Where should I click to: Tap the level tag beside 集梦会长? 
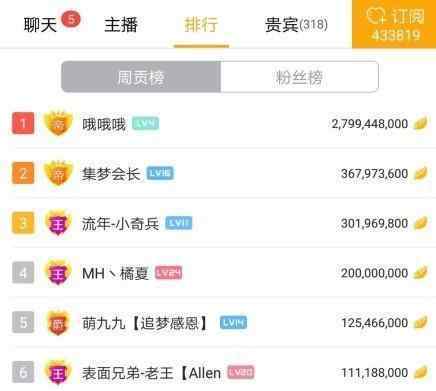coord(160,173)
